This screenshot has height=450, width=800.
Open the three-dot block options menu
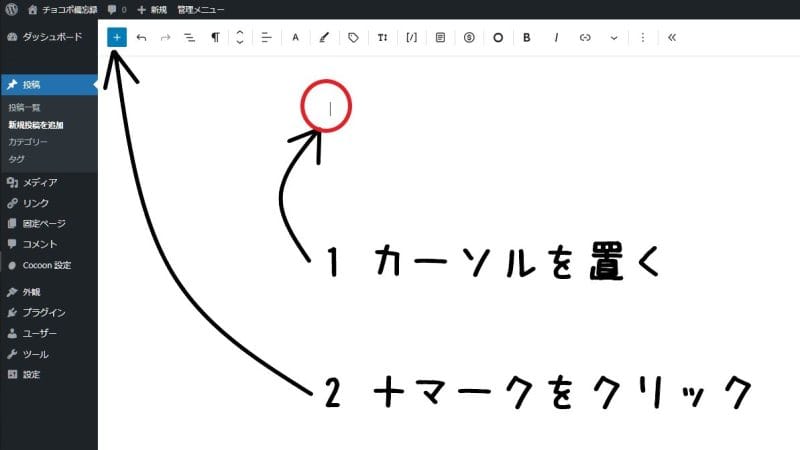[642, 37]
